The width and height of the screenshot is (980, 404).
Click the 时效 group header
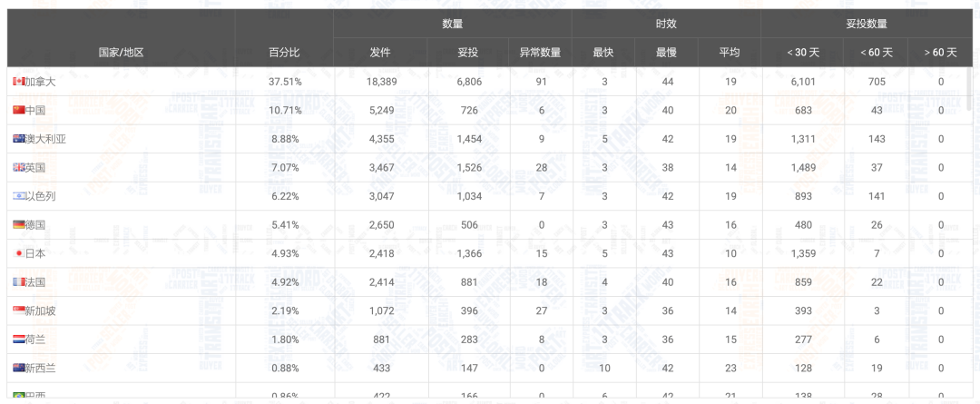pyautogui.click(x=666, y=24)
